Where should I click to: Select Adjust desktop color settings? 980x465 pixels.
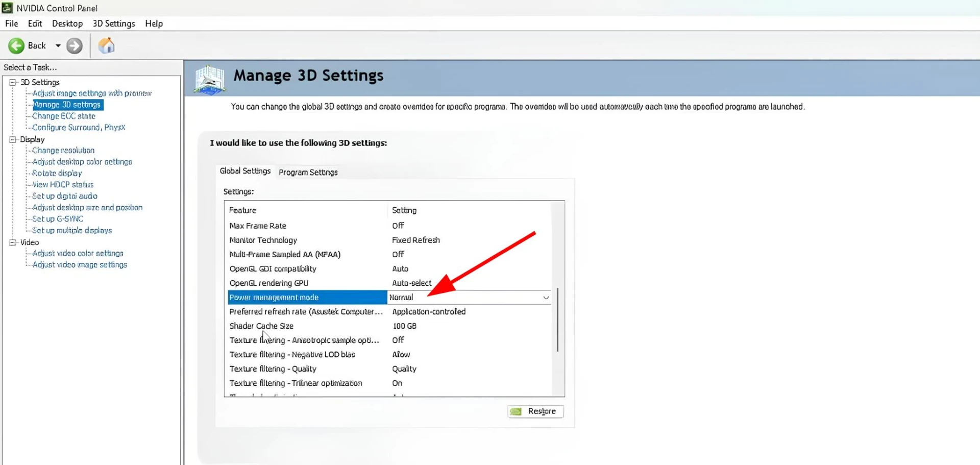[x=82, y=162]
